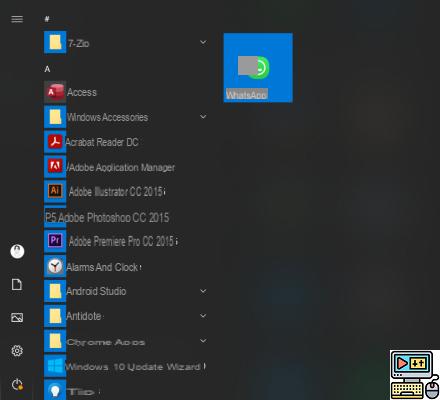440x400 pixels.
Task: Open Adobe Photoshop CC 2015 entry
Action: 107,217
